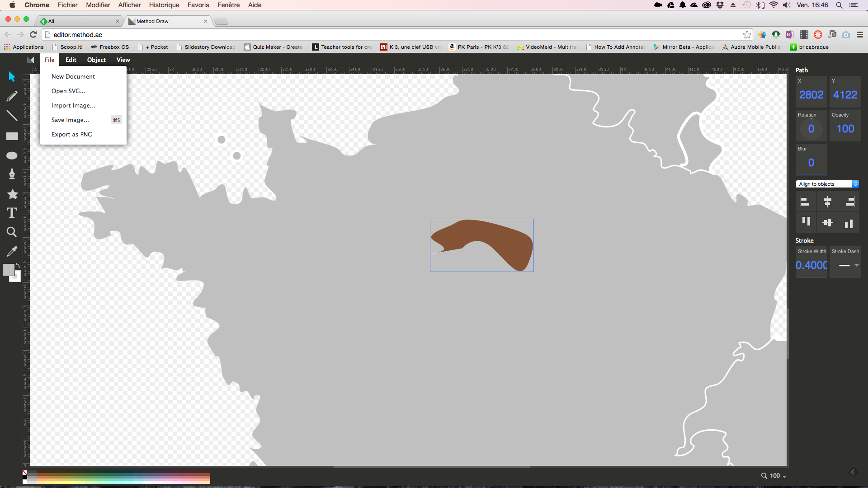Select the Path pen tool

(x=12, y=174)
